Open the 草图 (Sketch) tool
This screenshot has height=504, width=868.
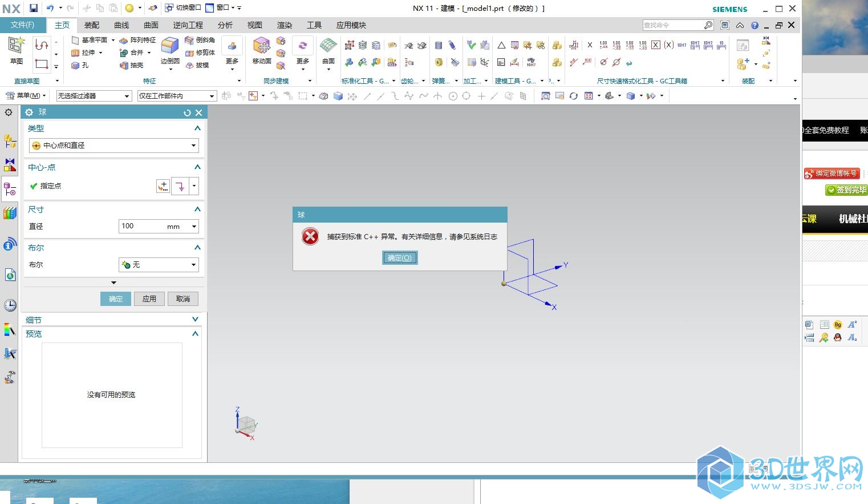point(17,50)
